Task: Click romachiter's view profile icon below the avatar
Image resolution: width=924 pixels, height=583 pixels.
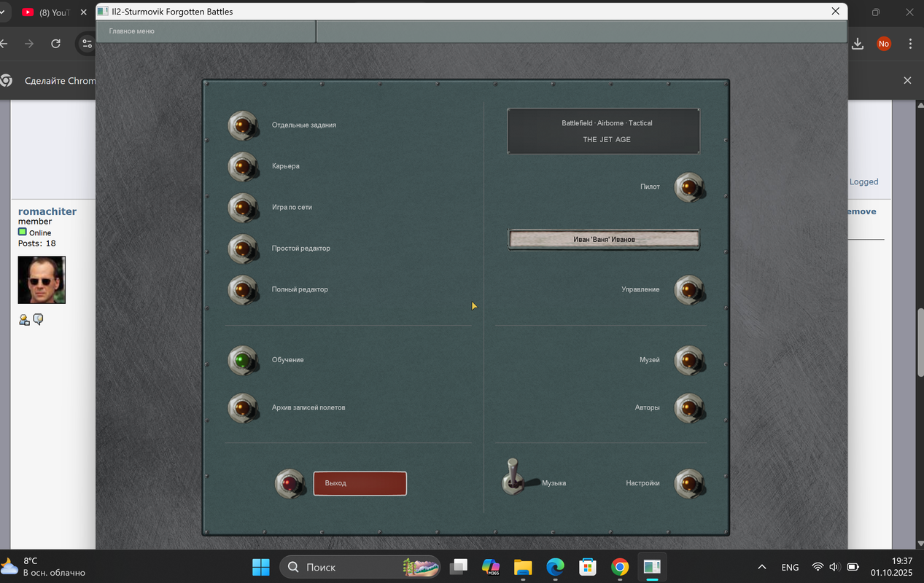Action: (x=24, y=319)
